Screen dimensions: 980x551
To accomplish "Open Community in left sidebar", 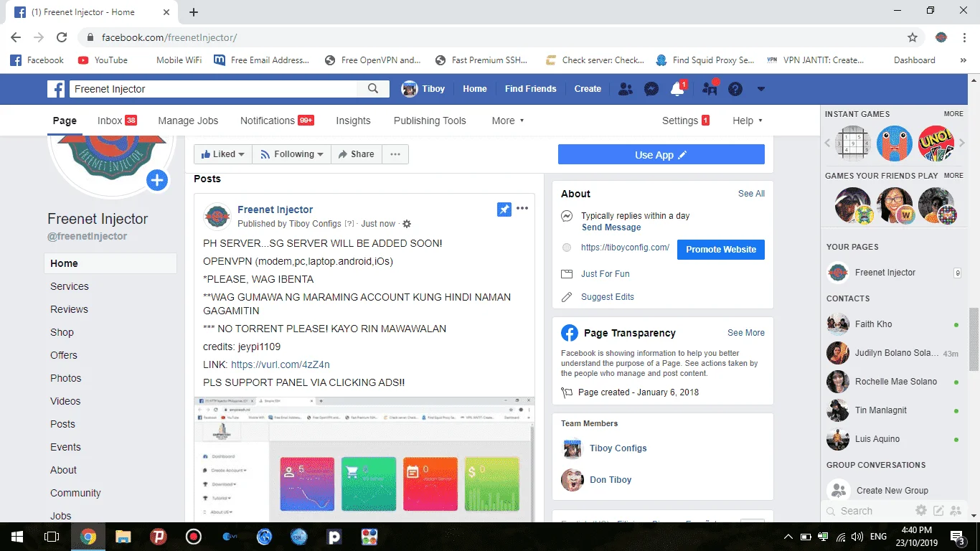I will (x=75, y=493).
